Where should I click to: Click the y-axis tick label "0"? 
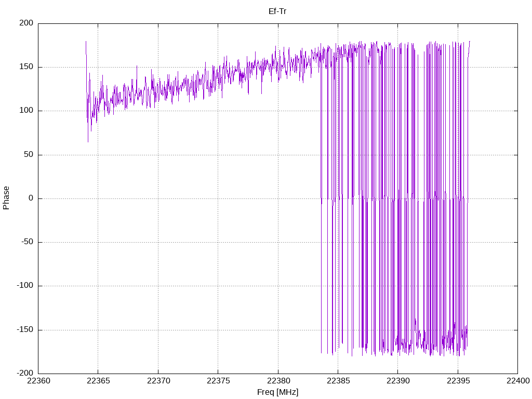[31, 198]
